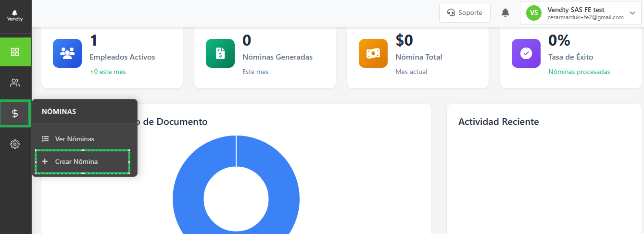This screenshot has height=234, width=644.
Task: Click the Empleados Activos label
Action: click(x=122, y=57)
